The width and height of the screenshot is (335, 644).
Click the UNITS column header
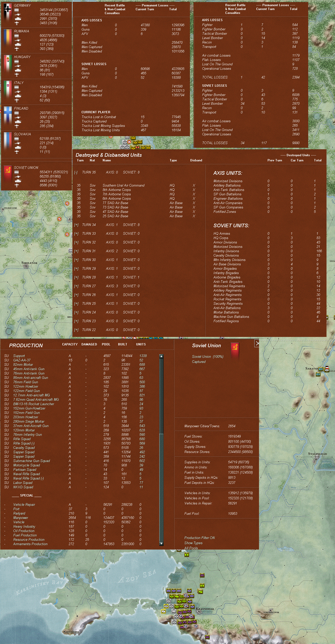tap(141, 344)
